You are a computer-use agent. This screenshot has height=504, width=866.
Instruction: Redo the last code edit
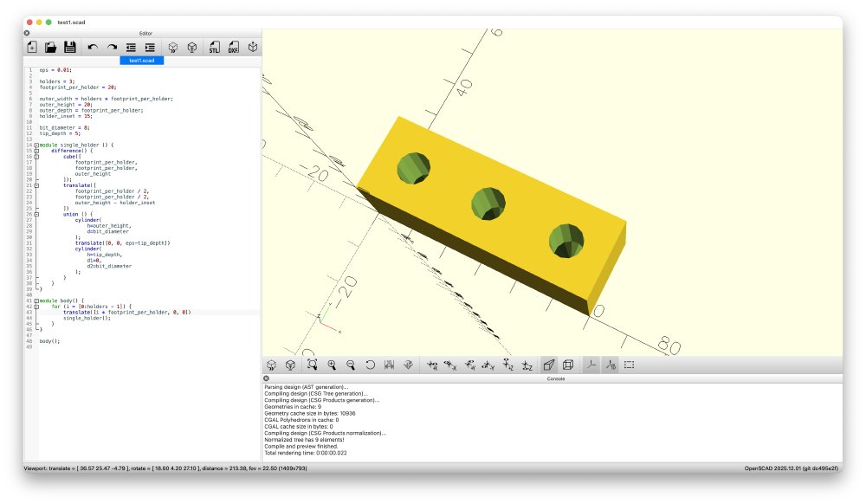coord(111,47)
